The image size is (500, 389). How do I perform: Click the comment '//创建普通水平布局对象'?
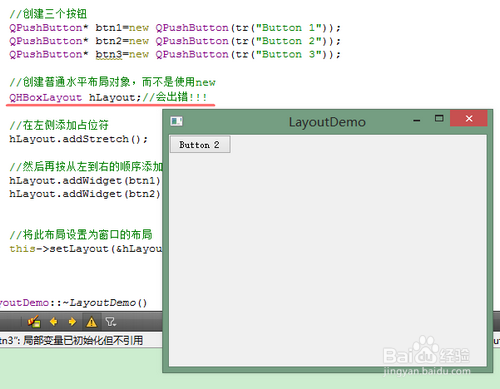[112, 82]
